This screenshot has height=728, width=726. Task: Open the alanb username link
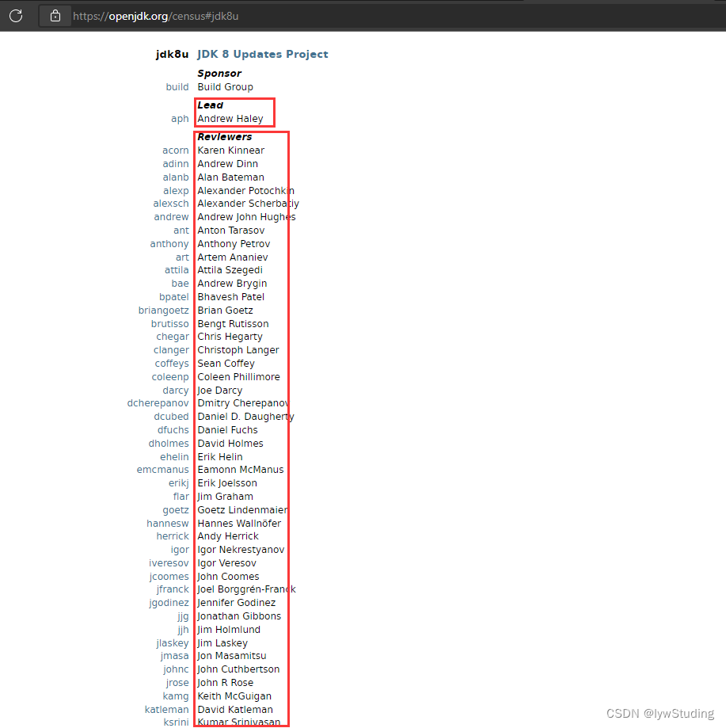(175, 177)
